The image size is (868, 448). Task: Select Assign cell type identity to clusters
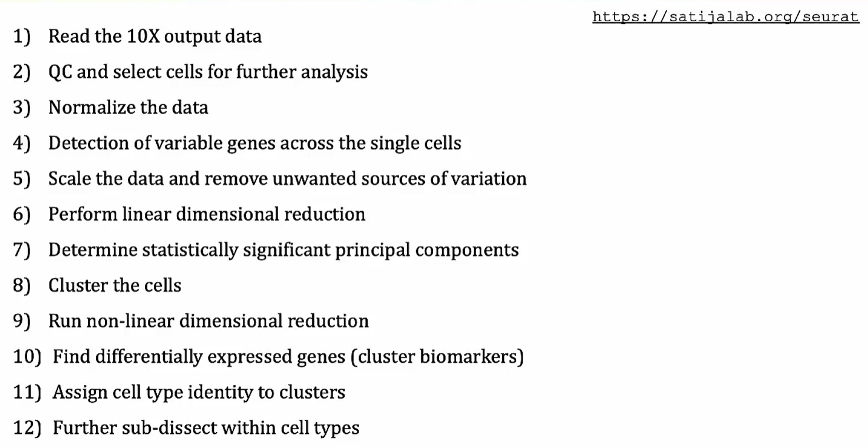point(199,392)
